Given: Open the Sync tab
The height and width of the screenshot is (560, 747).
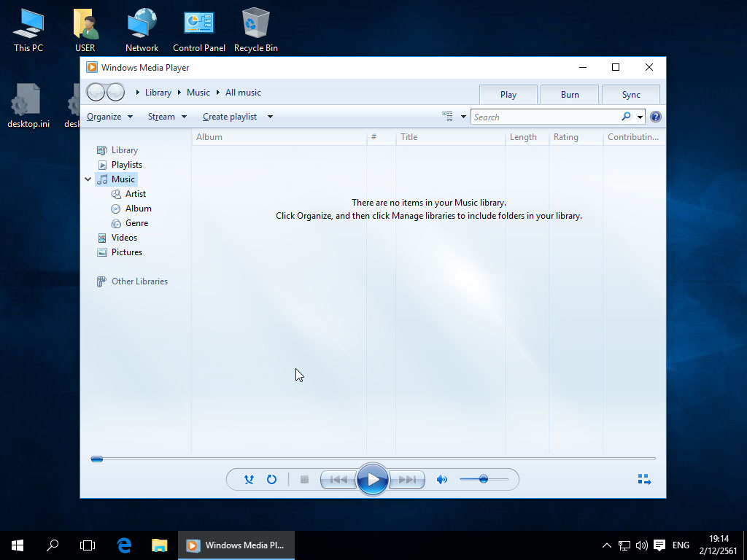Looking at the screenshot, I should click(x=631, y=95).
